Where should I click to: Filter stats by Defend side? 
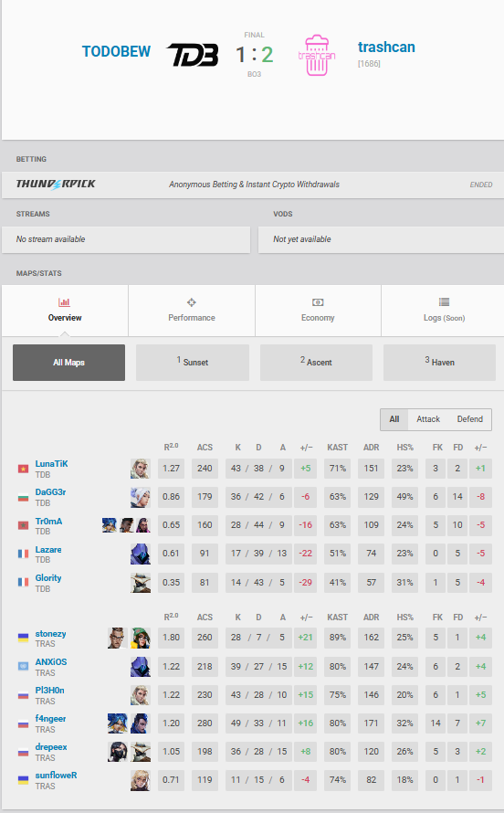(470, 419)
